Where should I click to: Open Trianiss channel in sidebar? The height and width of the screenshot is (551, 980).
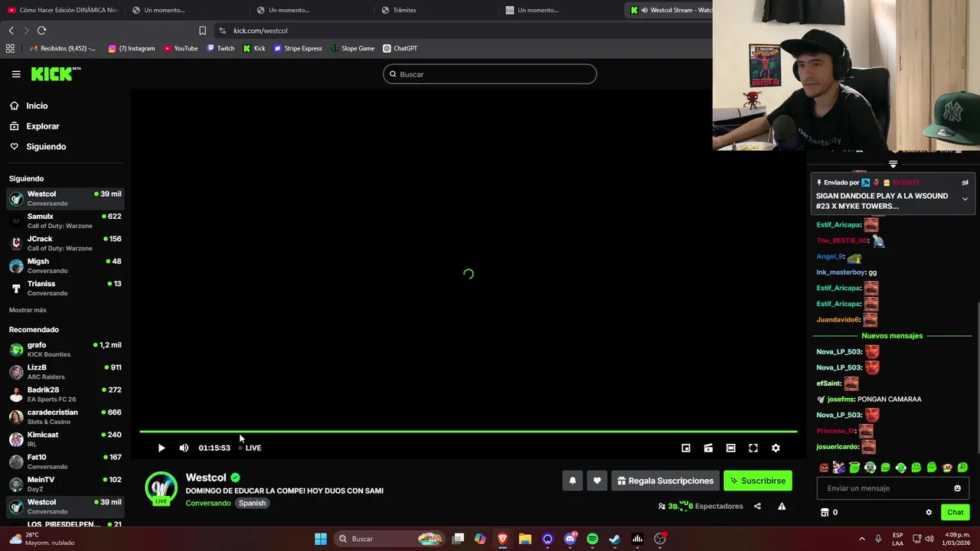[65, 288]
